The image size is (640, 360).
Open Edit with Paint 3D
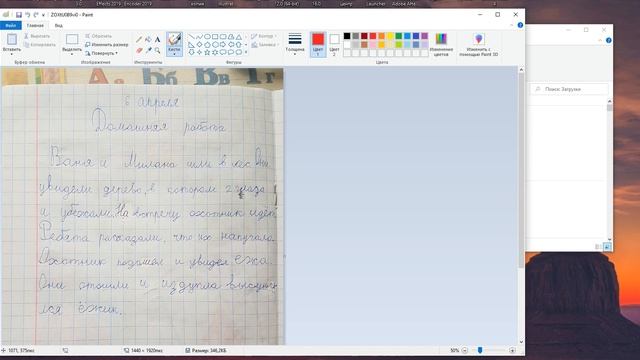click(x=478, y=44)
